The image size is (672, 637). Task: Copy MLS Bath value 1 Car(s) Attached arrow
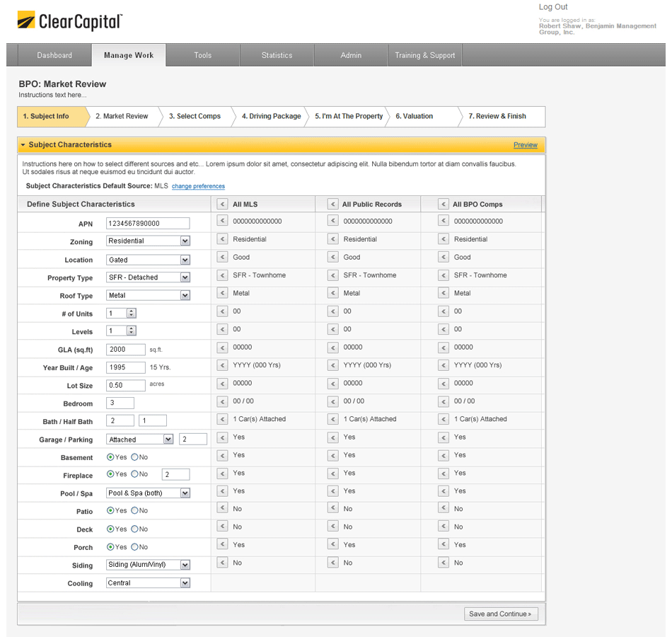click(222, 419)
